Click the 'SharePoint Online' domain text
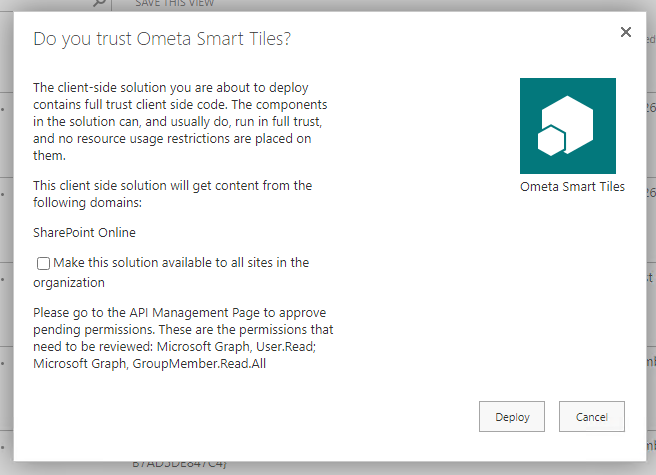 point(85,233)
